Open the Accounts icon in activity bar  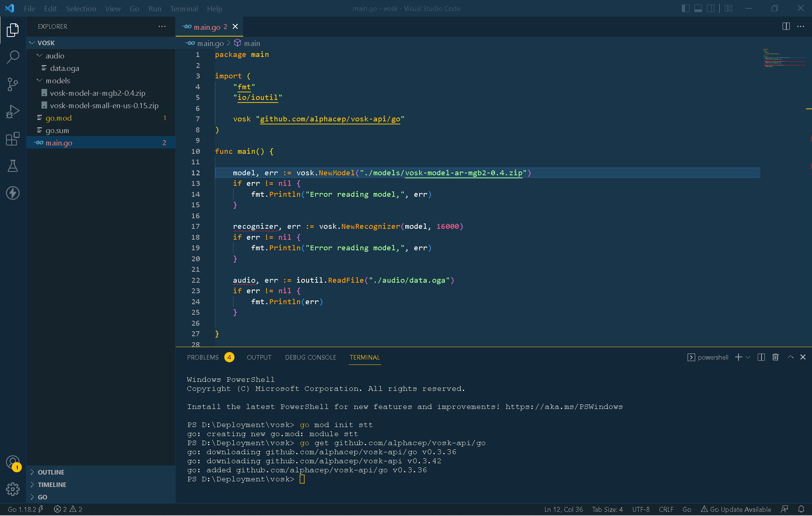point(12,462)
